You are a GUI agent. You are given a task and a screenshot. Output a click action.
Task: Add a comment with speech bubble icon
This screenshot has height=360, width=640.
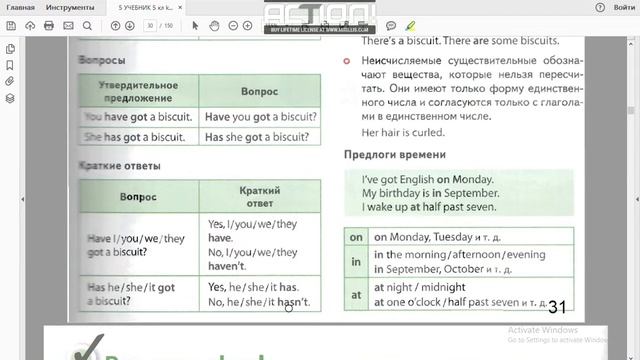[x=391, y=26]
